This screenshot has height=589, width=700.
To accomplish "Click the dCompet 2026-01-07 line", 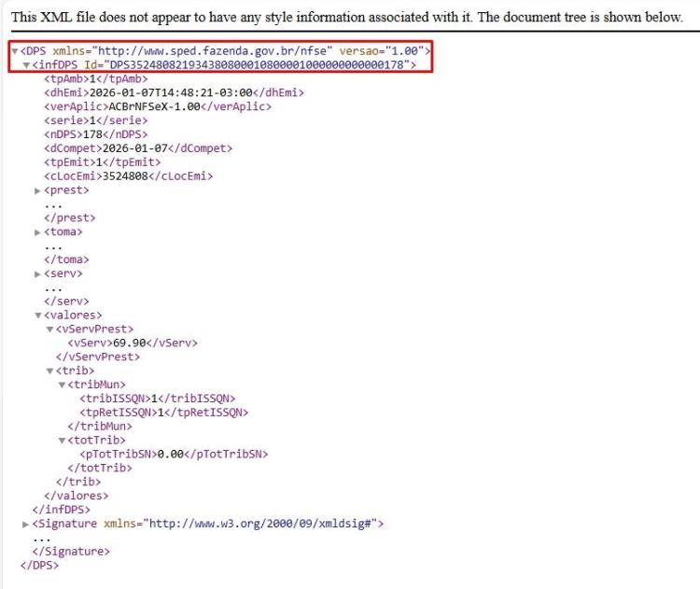I will (138, 148).
